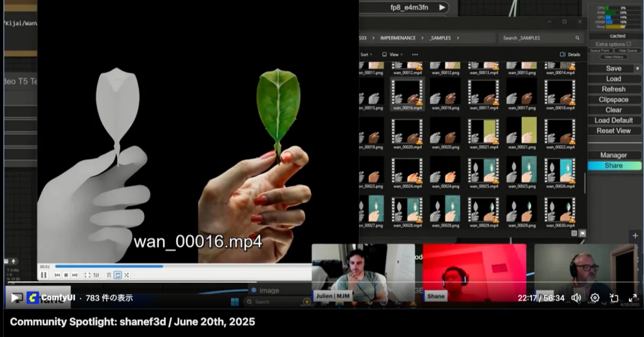Pause playback in the wan_00016.mp4 player
644x337 pixels.
(43, 275)
